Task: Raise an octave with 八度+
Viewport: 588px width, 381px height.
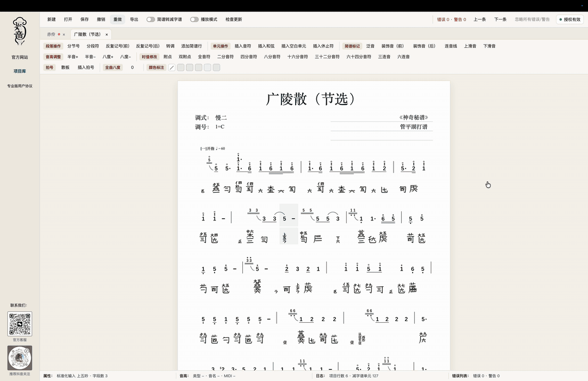Action: pyautogui.click(x=108, y=57)
